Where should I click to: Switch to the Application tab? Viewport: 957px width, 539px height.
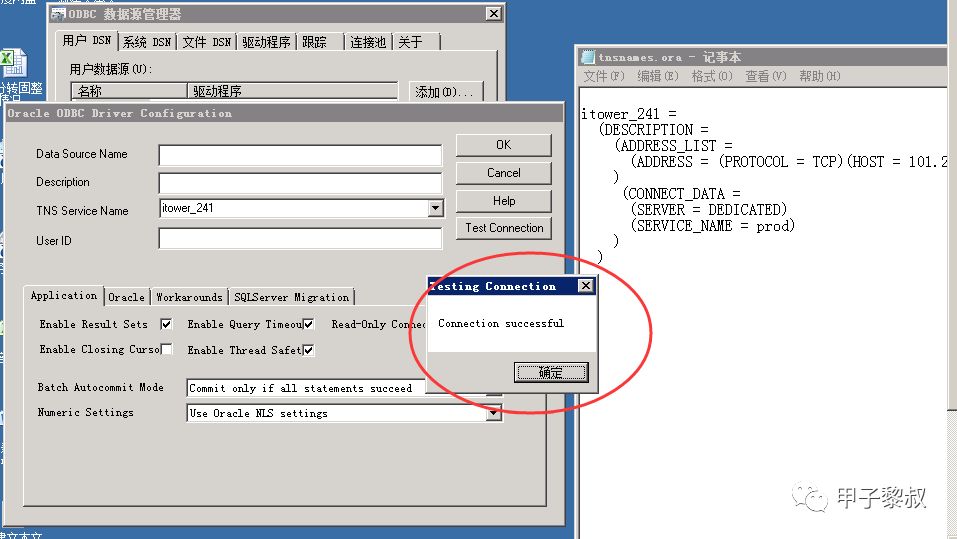(63, 295)
